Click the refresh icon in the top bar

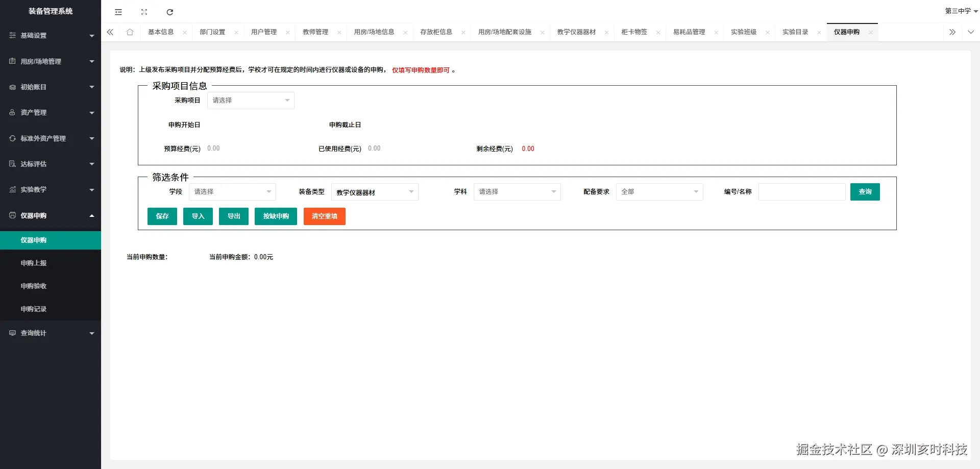click(170, 12)
